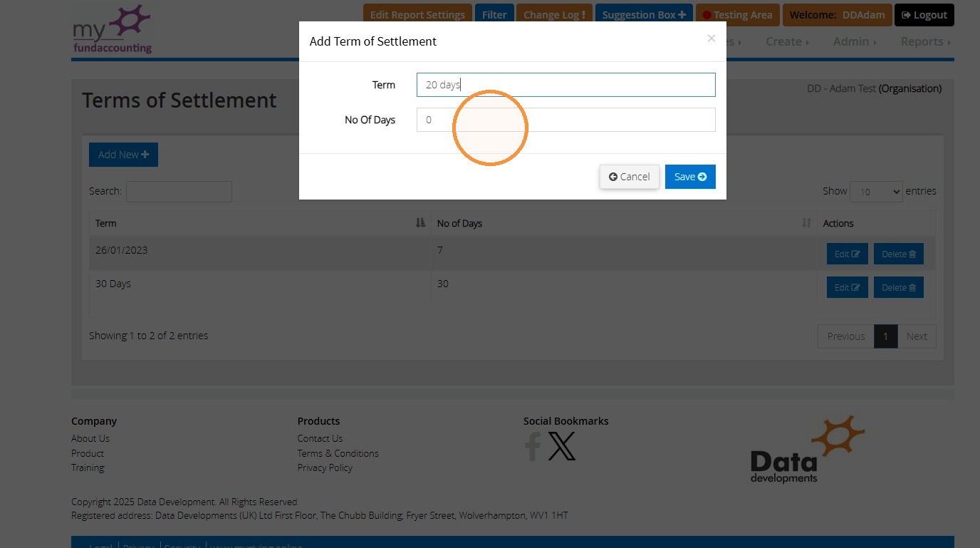The height and width of the screenshot is (548, 980).
Task: Click the No of Days value 7
Action: [624, 253]
